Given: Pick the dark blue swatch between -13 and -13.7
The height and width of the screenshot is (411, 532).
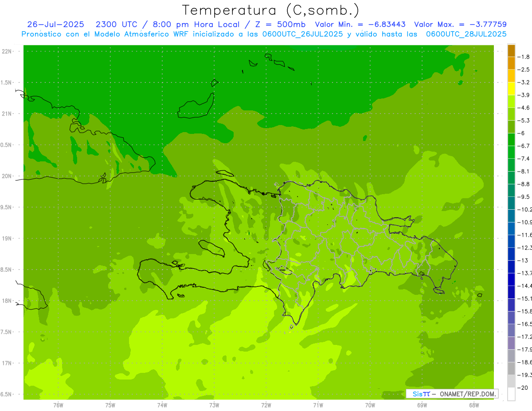Looking at the screenshot, I should pyautogui.click(x=511, y=267).
